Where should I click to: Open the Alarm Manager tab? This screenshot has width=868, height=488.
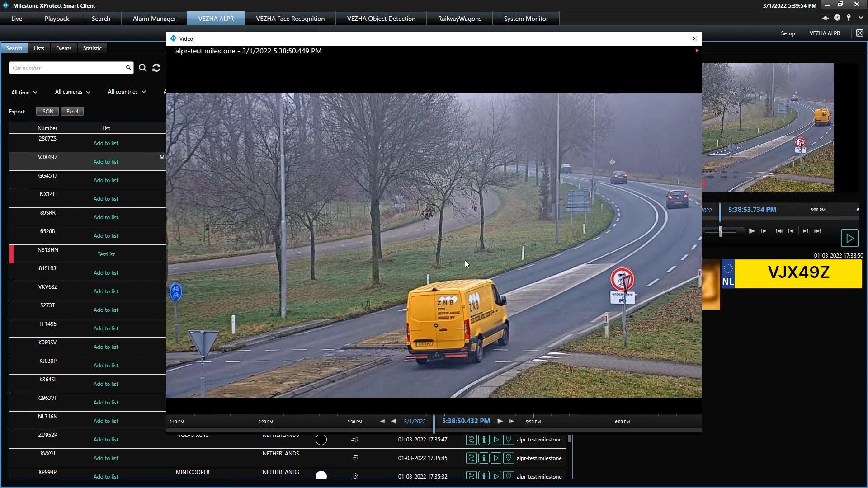[154, 19]
